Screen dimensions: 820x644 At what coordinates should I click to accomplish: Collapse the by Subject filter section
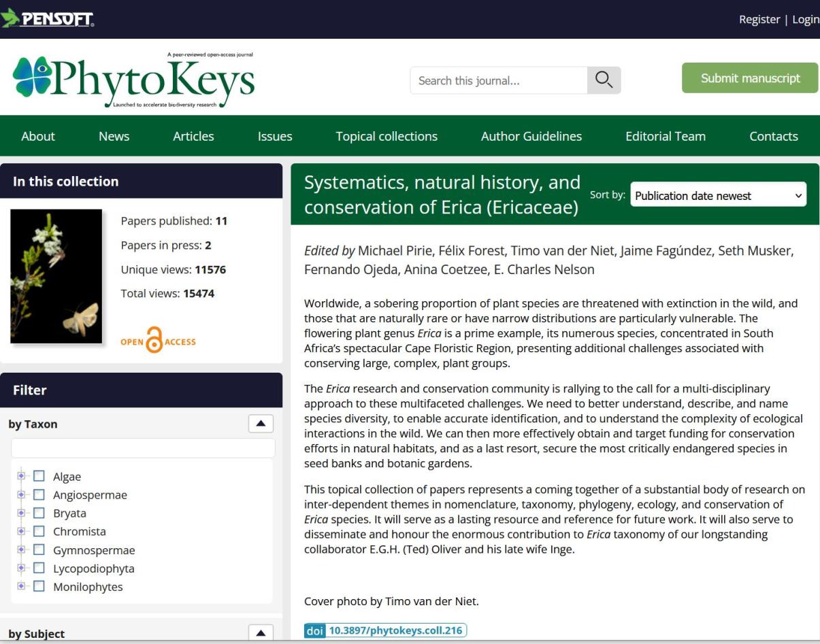tap(261, 633)
